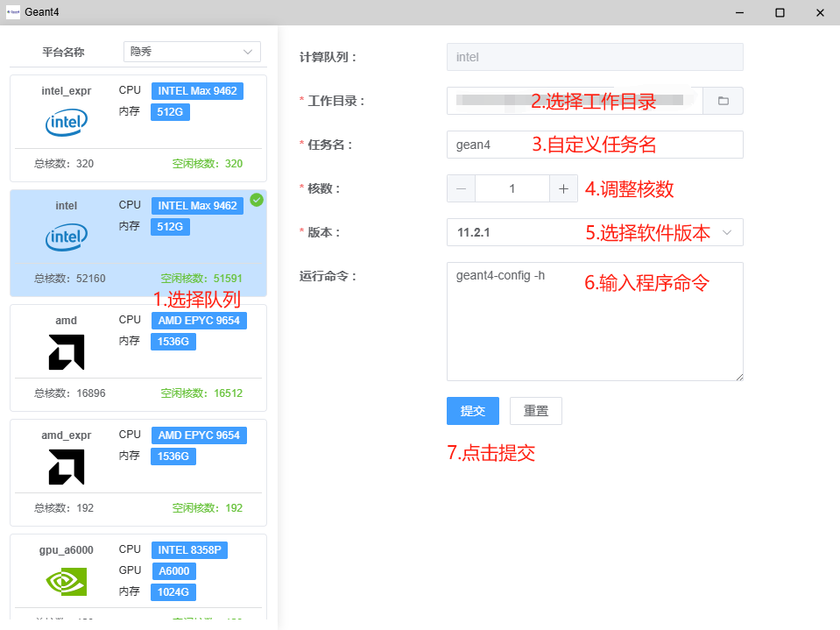Click the 1024G memory tag

pos(173,592)
